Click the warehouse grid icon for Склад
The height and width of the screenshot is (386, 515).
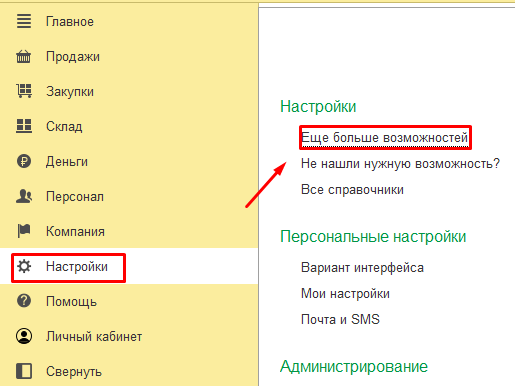tap(24, 126)
